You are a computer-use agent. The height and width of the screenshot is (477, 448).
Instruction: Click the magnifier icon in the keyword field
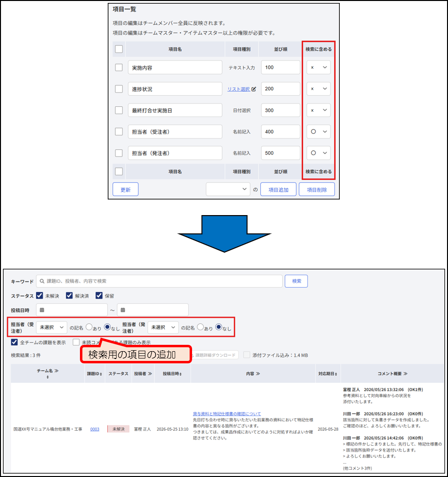(42, 281)
